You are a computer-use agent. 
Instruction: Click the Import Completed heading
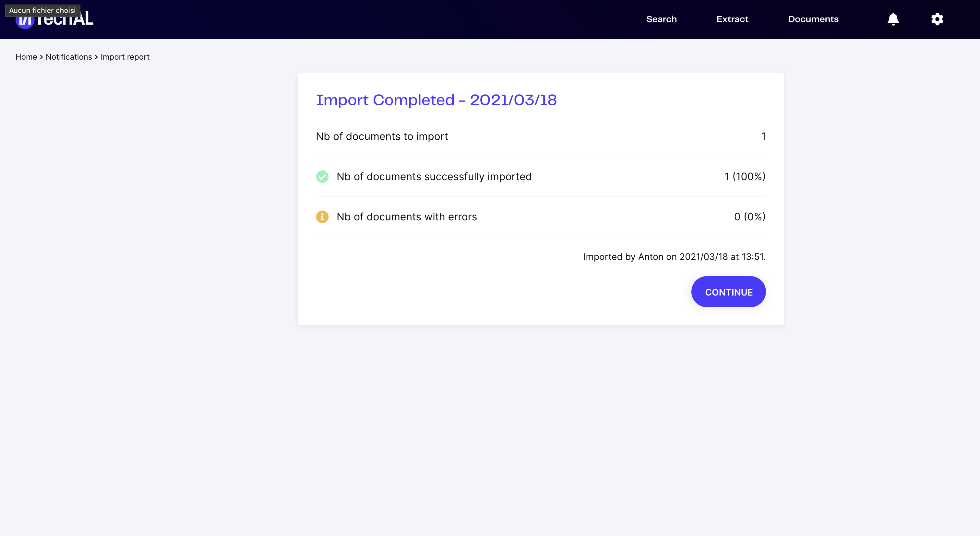click(436, 100)
